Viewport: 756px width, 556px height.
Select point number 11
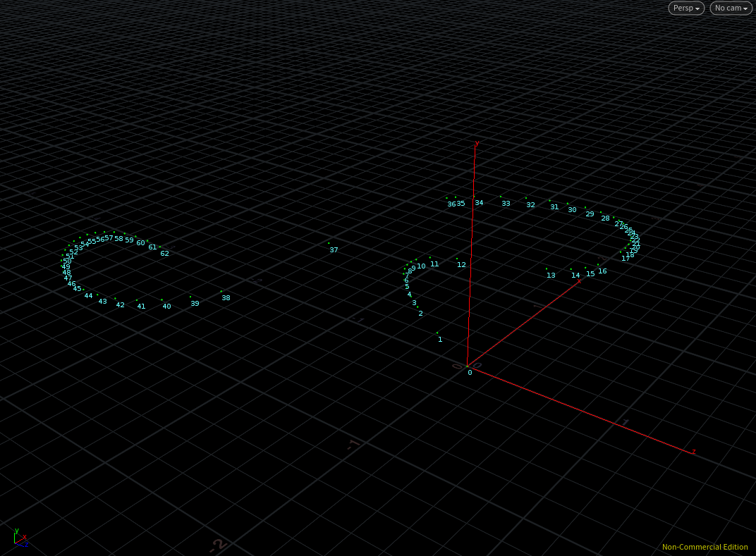[434, 264]
